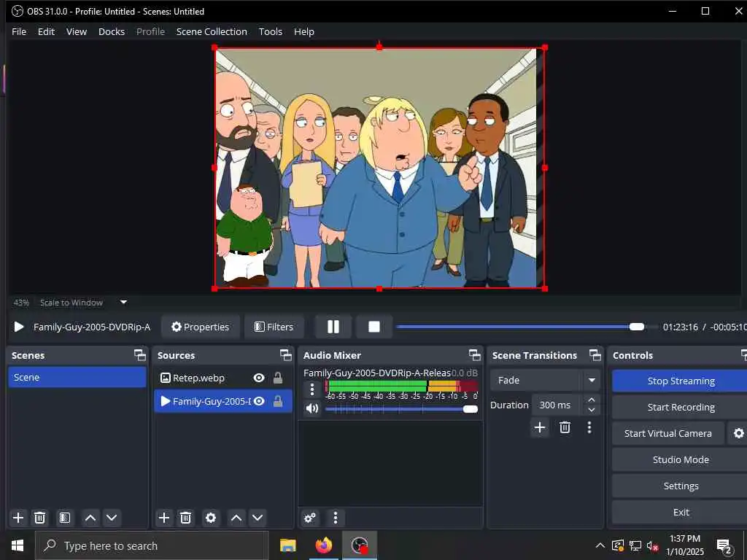This screenshot has width=747, height=560.
Task: Toggle lock on Retep.webp source
Action: [278, 378]
